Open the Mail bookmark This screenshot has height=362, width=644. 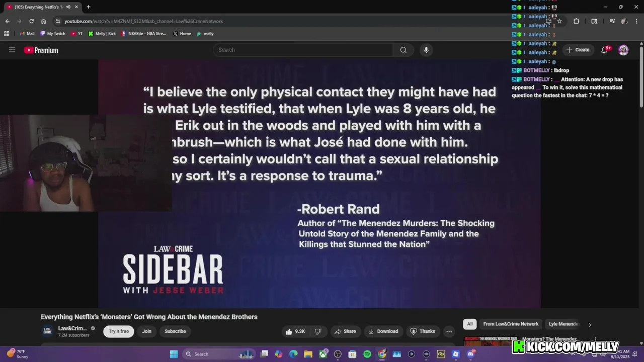(27, 34)
